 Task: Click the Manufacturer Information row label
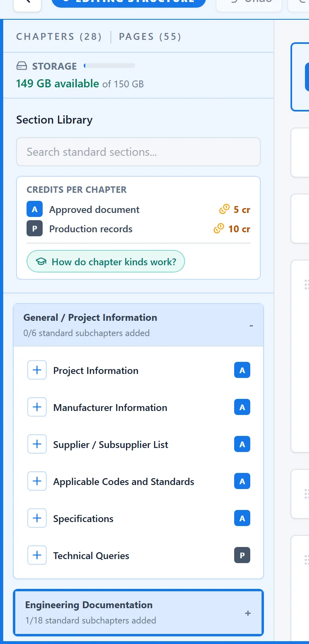click(x=110, y=408)
